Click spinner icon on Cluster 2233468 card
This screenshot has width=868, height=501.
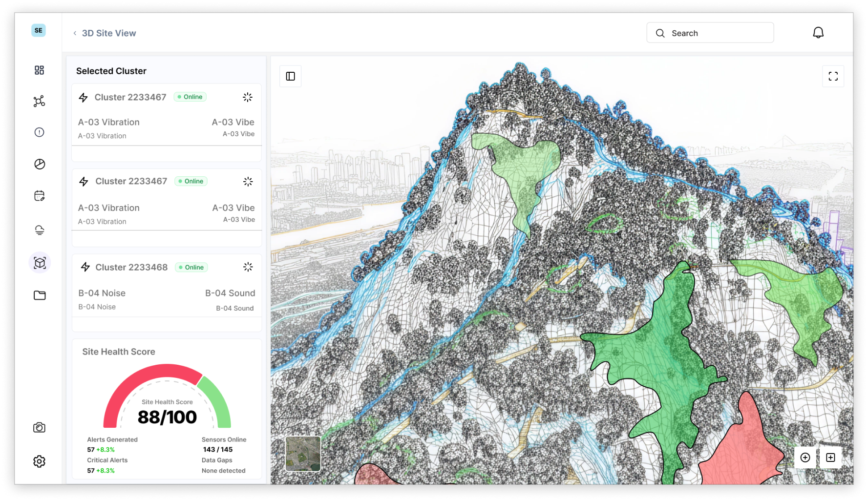point(248,267)
